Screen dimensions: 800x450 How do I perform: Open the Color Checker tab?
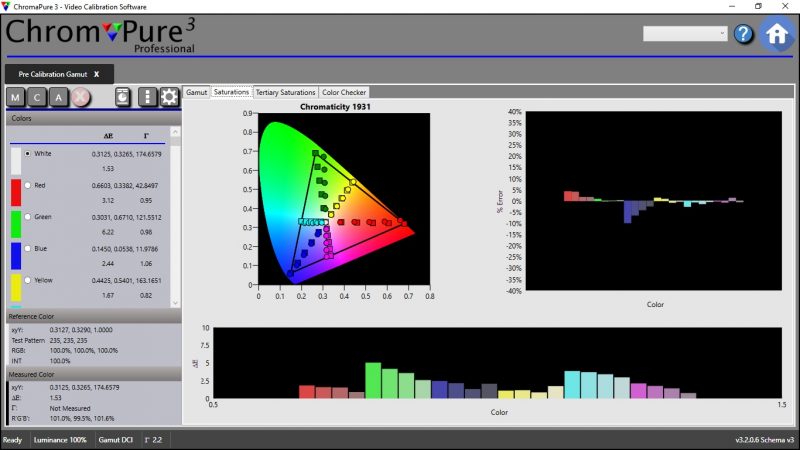point(344,92)
